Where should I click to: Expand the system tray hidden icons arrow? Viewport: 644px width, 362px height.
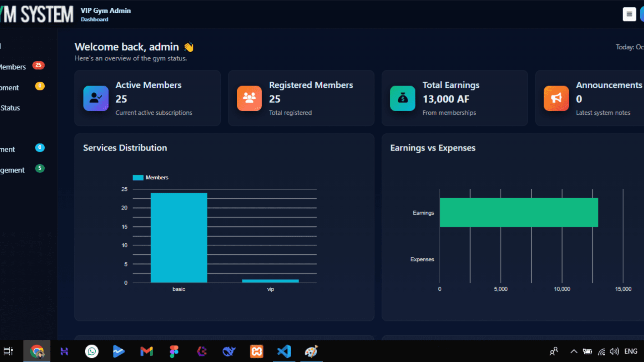[574, 351]
